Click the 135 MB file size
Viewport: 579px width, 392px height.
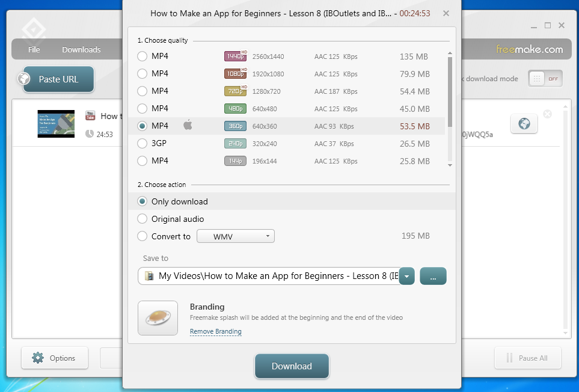414,57
